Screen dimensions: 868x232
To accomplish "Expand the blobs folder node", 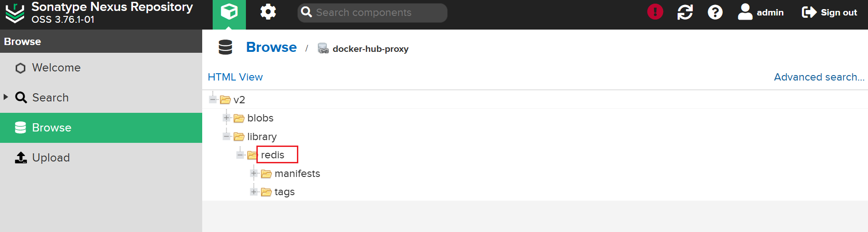I will 226,118.
